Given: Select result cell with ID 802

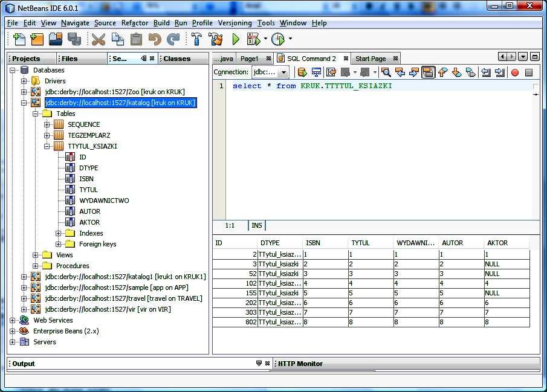Looking at the screenshot, I should 235,323.
